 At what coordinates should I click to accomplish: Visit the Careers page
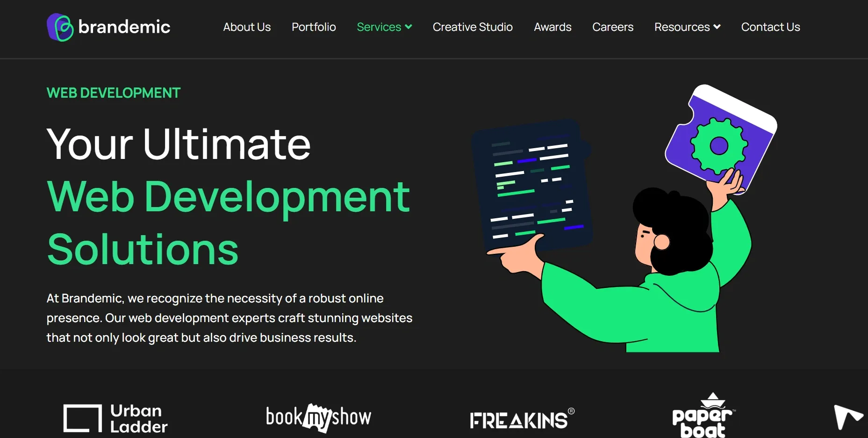coord(613,27)
